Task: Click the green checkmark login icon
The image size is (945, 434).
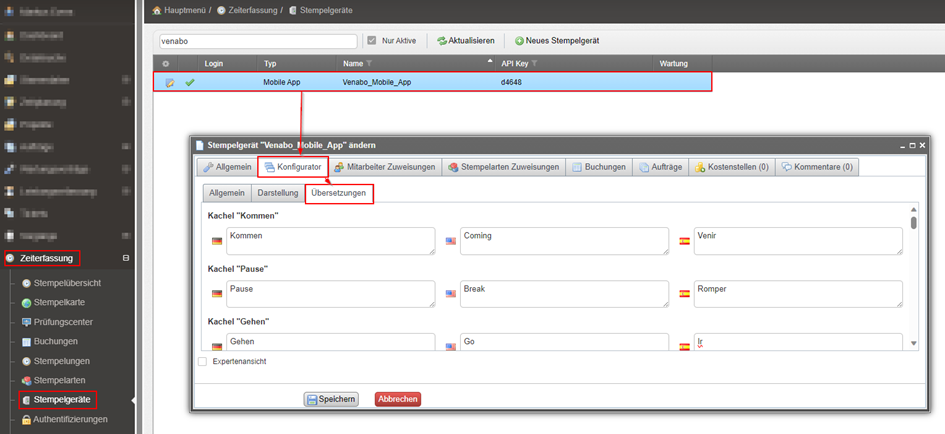Action: pos(190,82)
